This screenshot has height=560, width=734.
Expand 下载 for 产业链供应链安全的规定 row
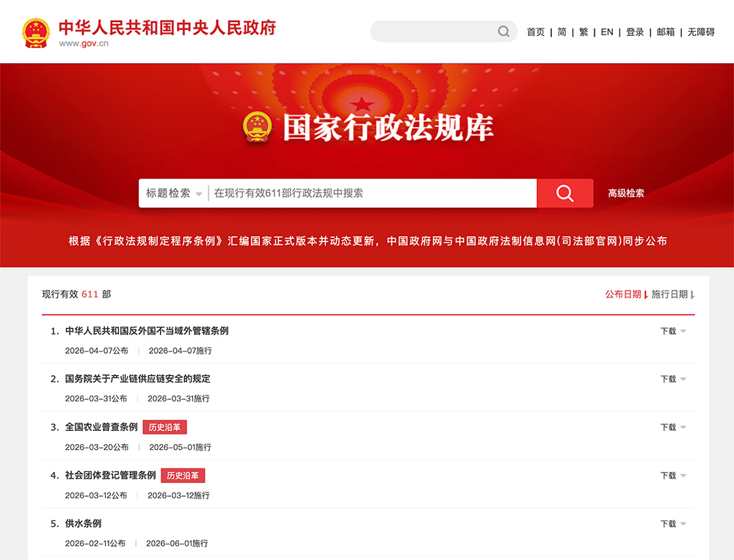[x=673, y=379]
